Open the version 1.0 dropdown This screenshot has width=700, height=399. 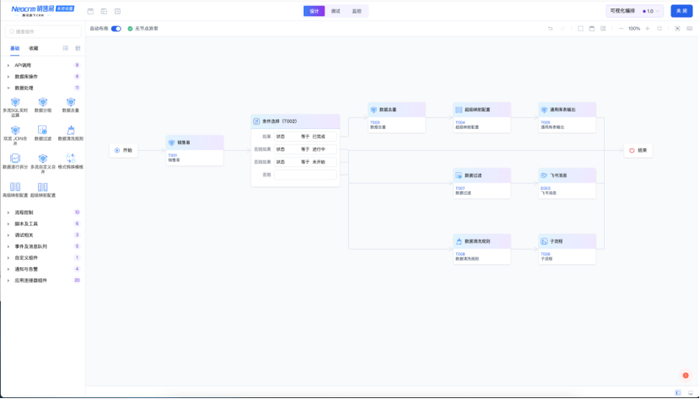(651, 11)
